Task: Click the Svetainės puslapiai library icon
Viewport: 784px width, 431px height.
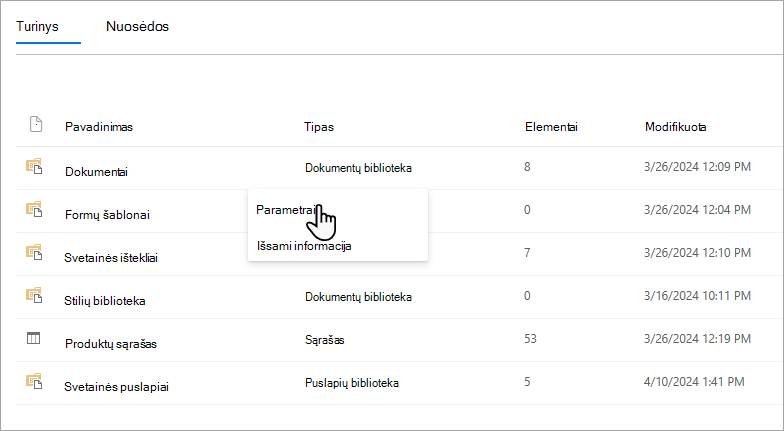Action: [34, 382]
